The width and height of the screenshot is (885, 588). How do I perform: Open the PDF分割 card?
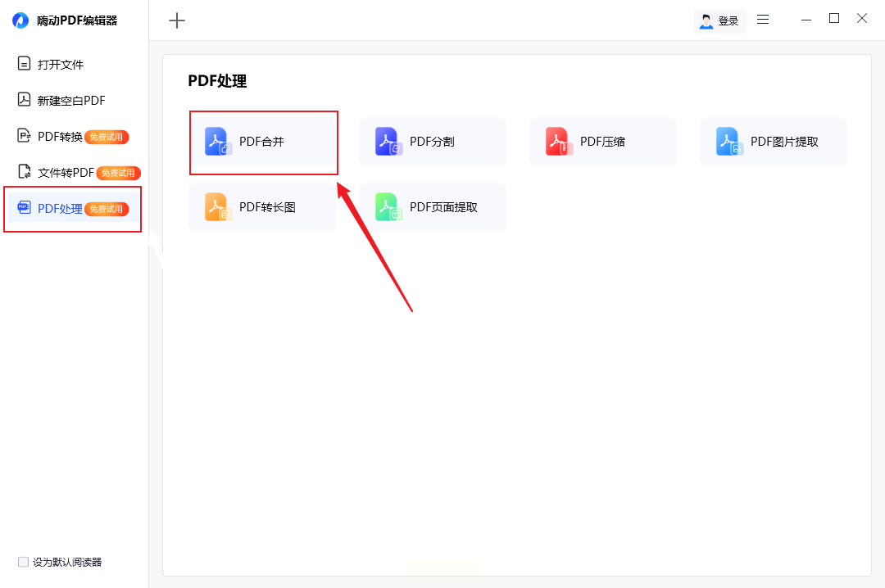(433, 142)
